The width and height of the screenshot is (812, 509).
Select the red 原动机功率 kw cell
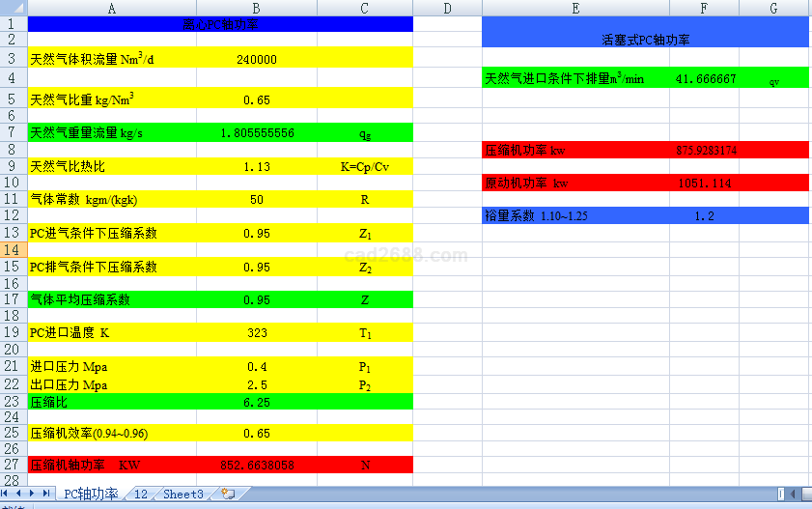pyautogui.click(x=575, y=183)
